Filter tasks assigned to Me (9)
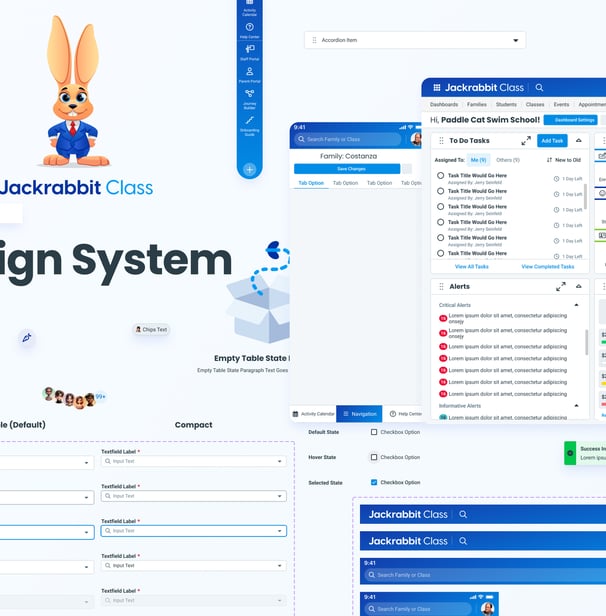 coord(478,160)
